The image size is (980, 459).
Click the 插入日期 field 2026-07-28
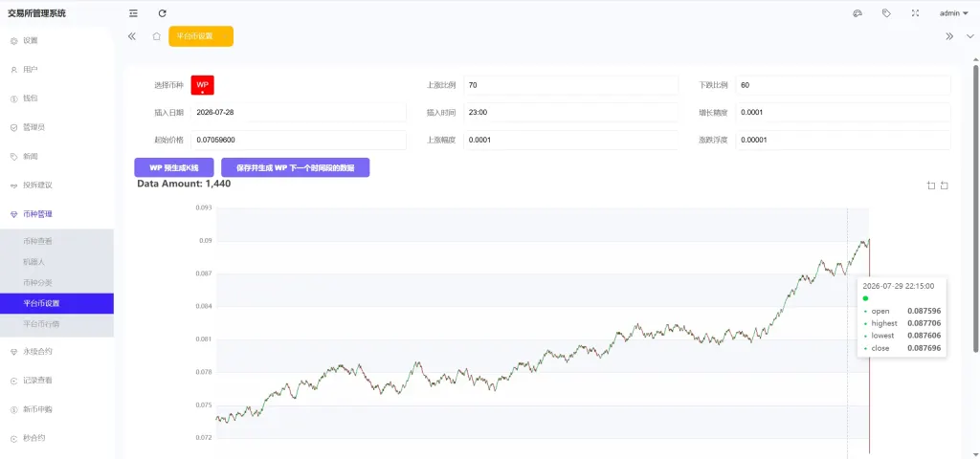[299, 113]
